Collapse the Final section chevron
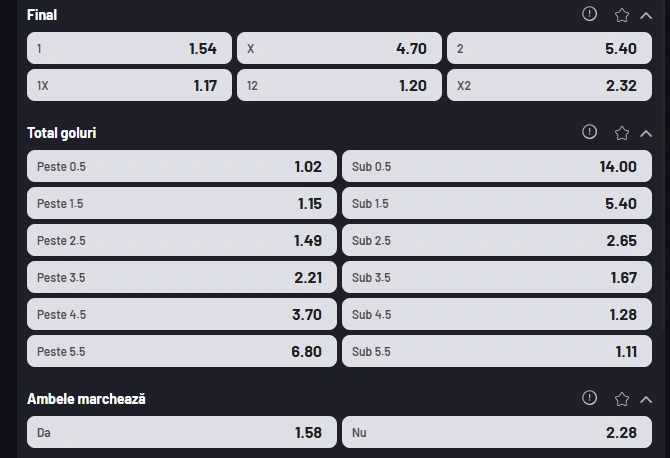This screenshot has height=458, width=670. pyautogui.click(x=646, y=16)
